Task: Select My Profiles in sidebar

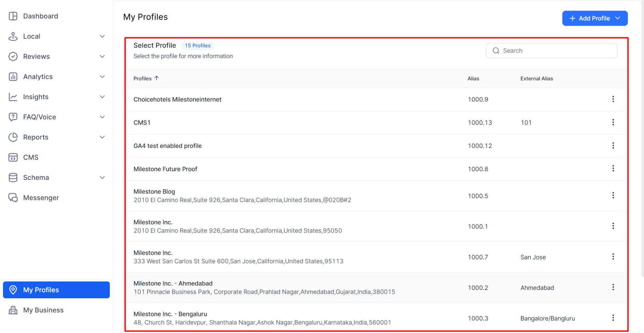Action: pos(56,290)
